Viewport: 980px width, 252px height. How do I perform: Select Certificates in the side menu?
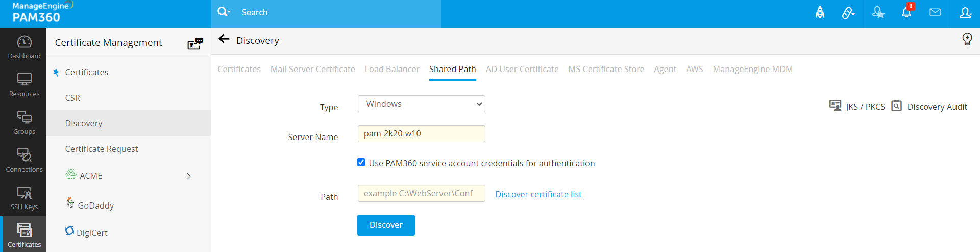click(87, 72)
